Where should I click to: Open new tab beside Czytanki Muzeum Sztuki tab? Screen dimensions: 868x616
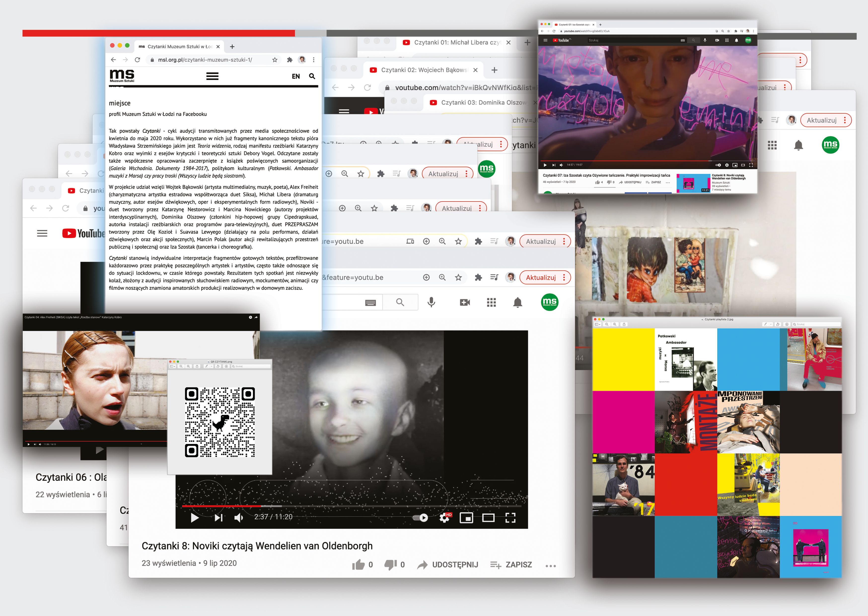232,47
